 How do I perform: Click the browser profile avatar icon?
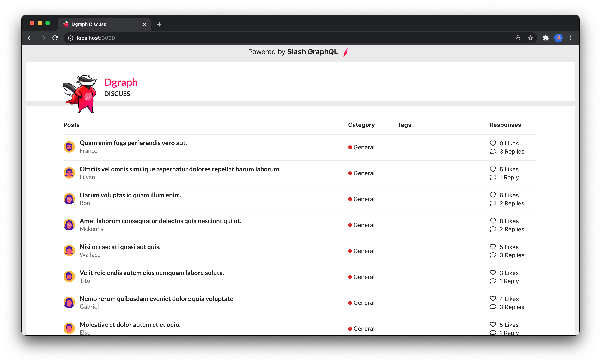pos(558,38)
